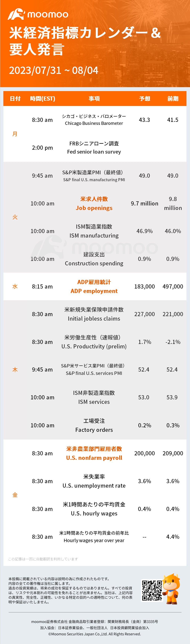
Task: Open the ADP employment entry
Action: click(x=94, y=286)
